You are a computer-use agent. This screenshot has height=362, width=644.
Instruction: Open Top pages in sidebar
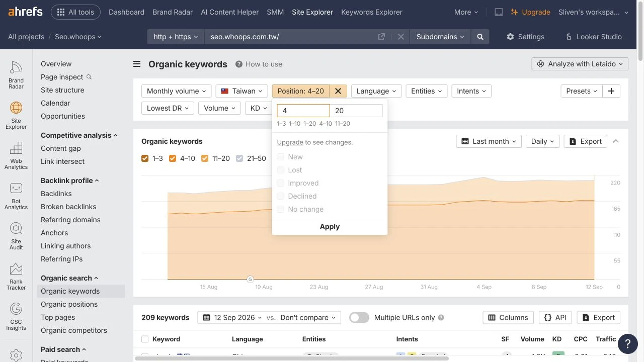[58, 317]
